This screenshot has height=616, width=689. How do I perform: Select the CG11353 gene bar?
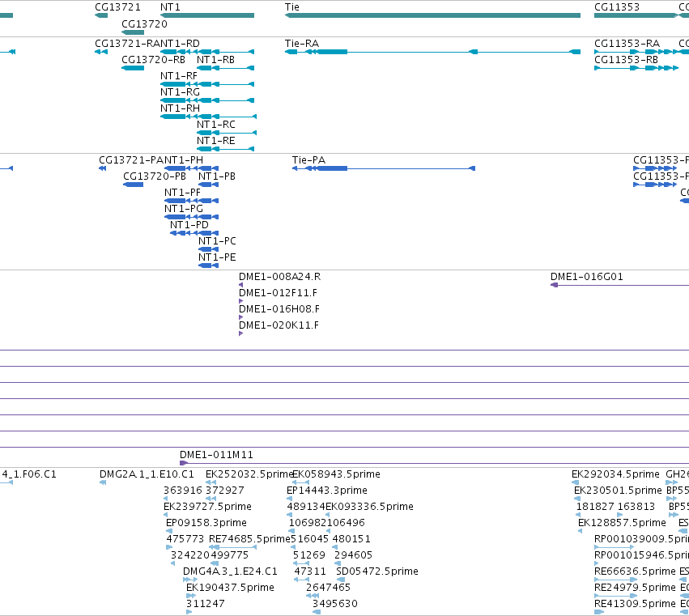(x=636, y=15)
